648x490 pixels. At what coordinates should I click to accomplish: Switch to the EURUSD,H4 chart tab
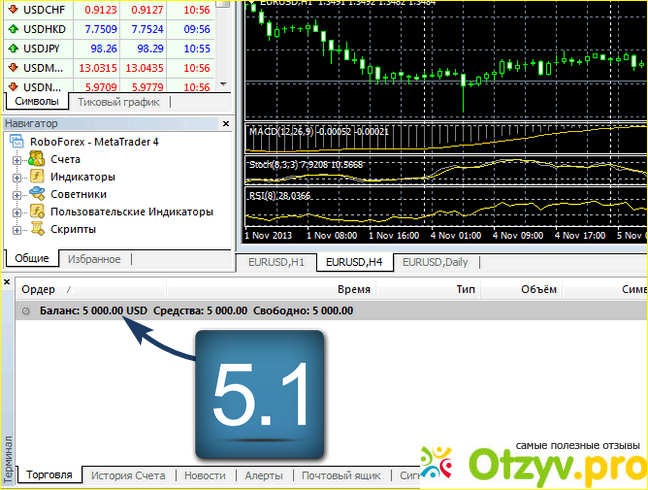[353, 262]
